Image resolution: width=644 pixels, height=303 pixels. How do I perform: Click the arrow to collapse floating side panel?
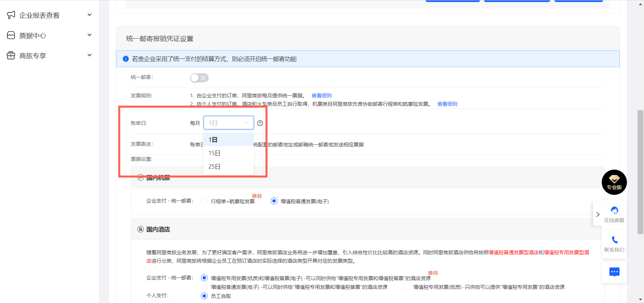598,214
